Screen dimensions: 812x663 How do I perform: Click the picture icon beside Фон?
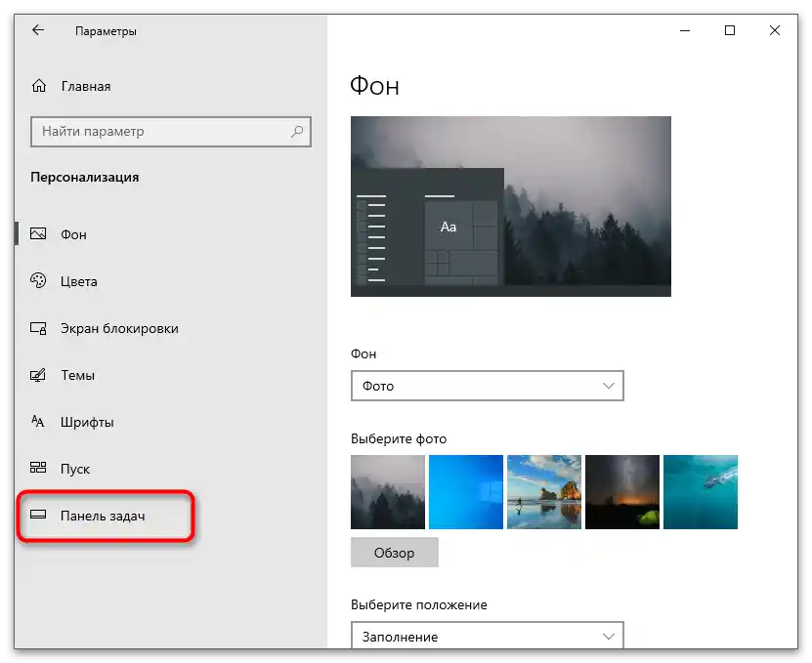pyautogui.click(x=38, y=234)
